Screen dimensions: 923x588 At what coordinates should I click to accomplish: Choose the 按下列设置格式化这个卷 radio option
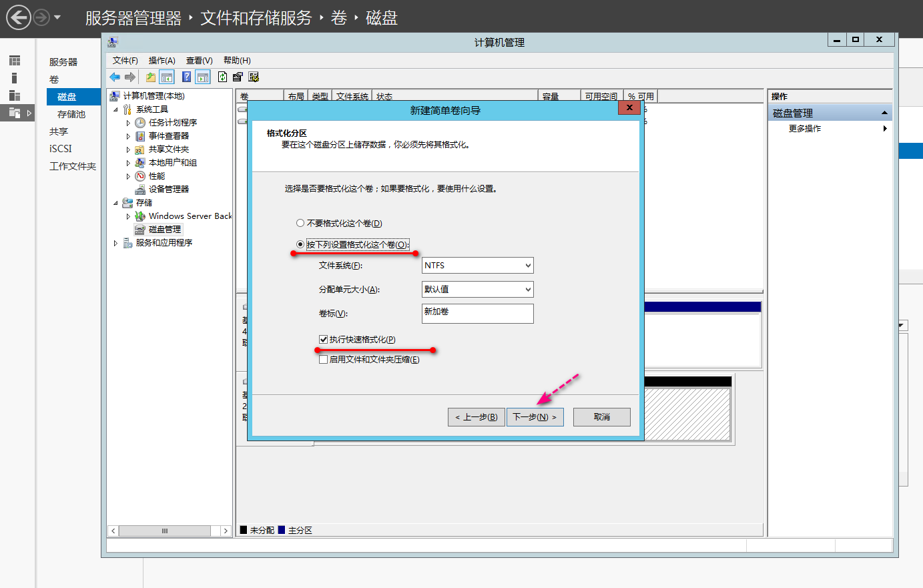(x=300, y=244)
